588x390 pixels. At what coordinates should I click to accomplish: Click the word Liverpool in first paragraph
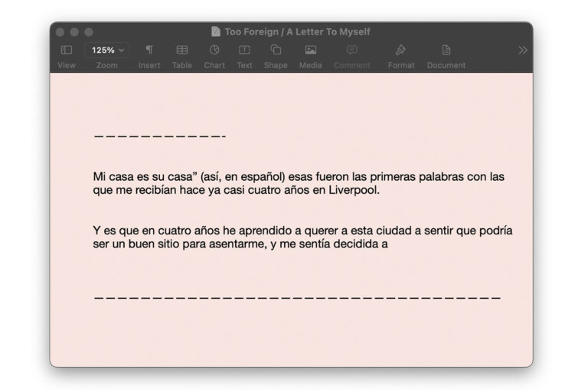click(x=352, y=190)
